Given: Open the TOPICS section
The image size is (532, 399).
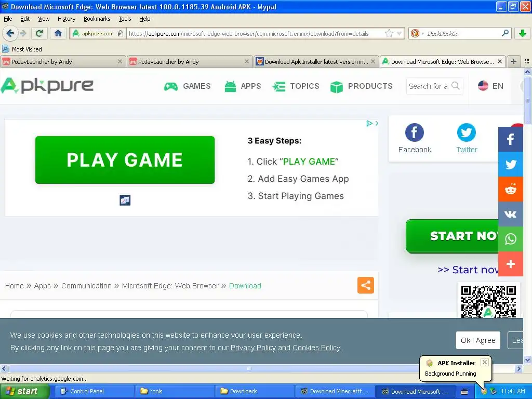Looking at the screenshot, I should [296, 86].
